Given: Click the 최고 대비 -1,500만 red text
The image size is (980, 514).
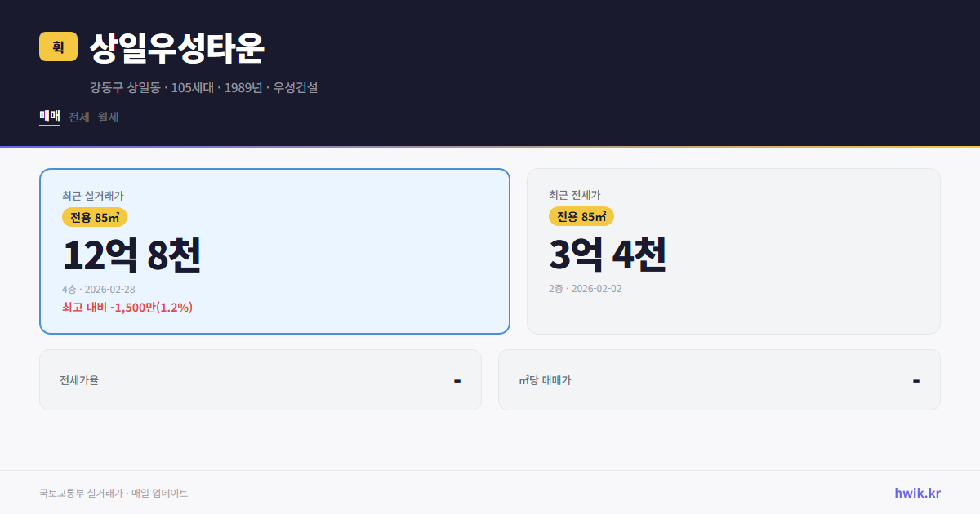Looking at the screenshot, I should point(127,308).
